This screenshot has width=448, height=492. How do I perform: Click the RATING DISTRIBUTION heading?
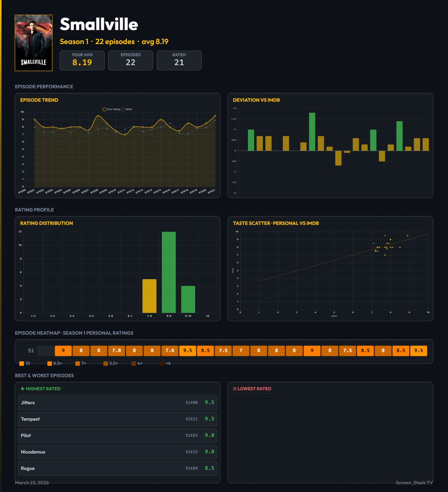47,223
